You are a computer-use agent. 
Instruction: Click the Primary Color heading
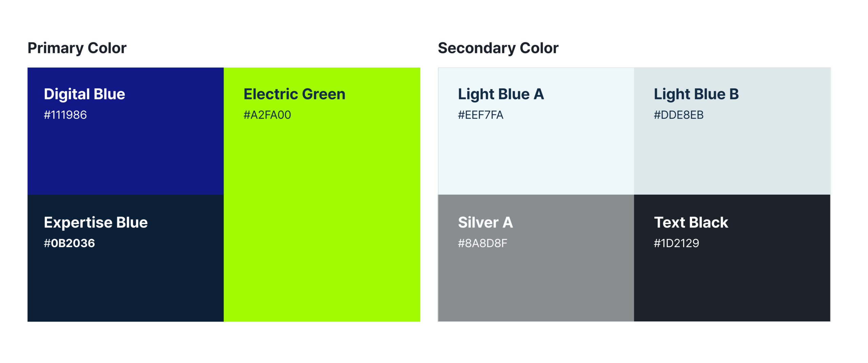[x=77, y=48]
